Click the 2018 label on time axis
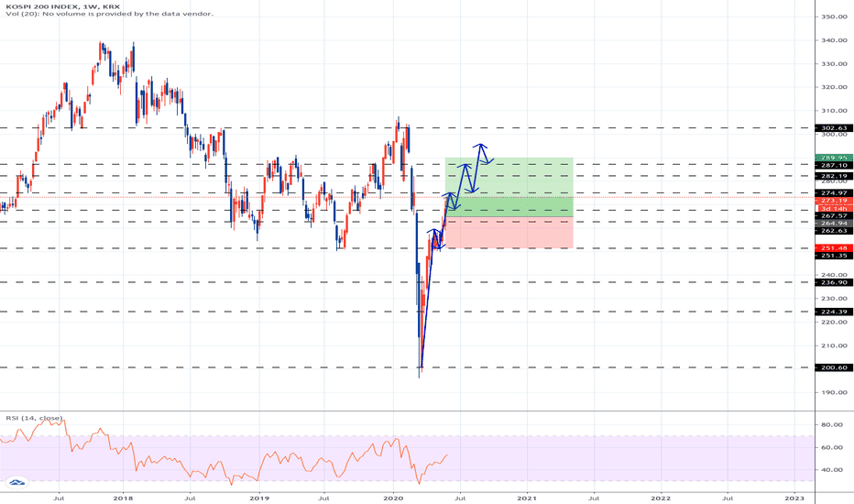The image size is (854, 504). coord(123,498)
